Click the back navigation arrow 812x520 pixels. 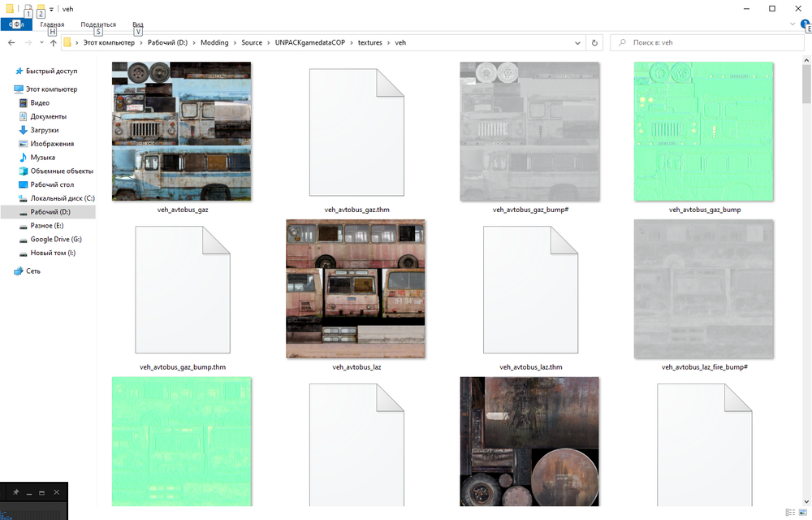pyautogui.click(x=10, y=42)
